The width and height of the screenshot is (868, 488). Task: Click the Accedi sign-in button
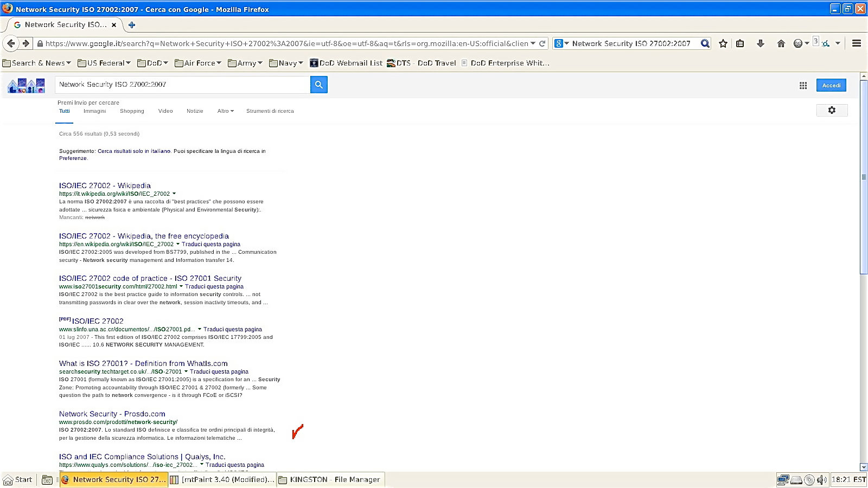(831, 85)
